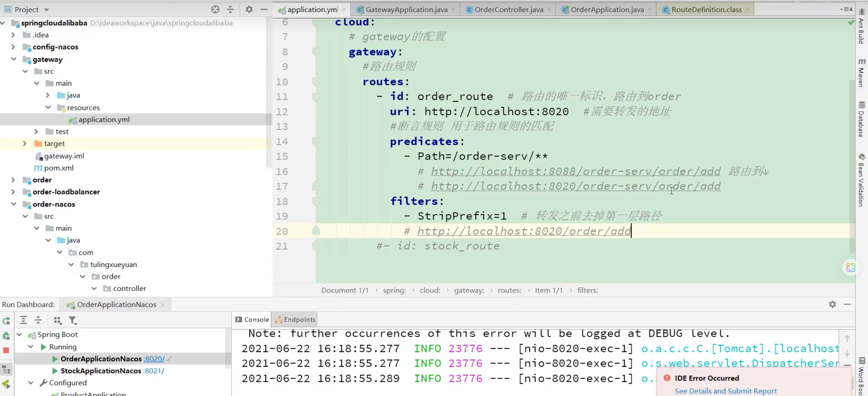Click the rerun icon in Run Dashboard
Screen dimensions: 868x396
[x=6, y=321]
